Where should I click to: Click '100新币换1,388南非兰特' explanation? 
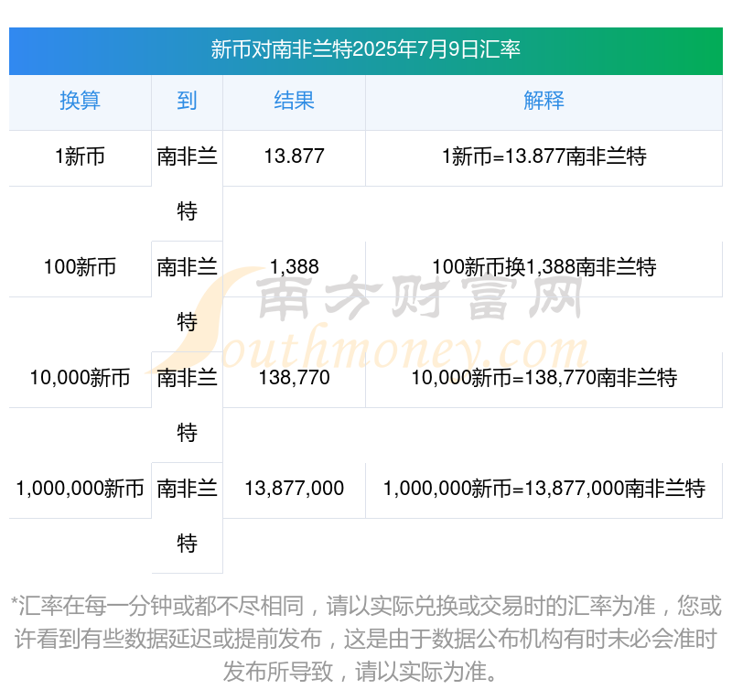coord(544,267)
